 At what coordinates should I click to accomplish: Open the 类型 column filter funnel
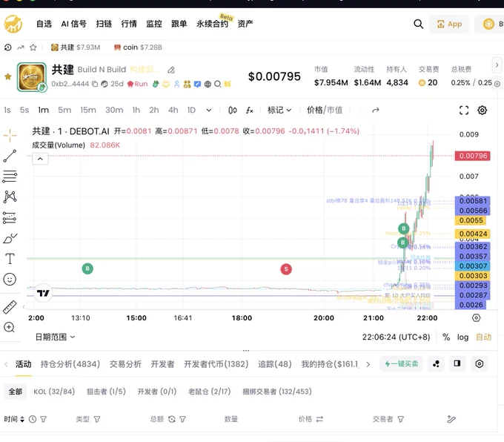[x=97, y=419]
